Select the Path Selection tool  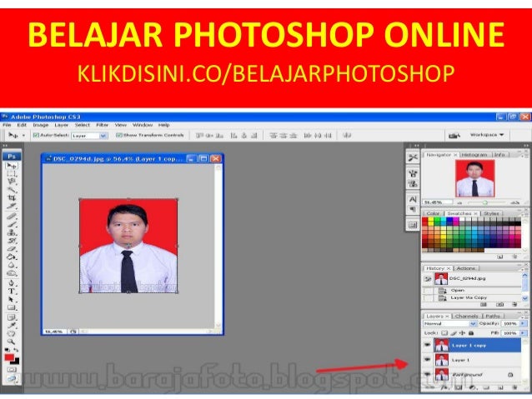point(12,299)
